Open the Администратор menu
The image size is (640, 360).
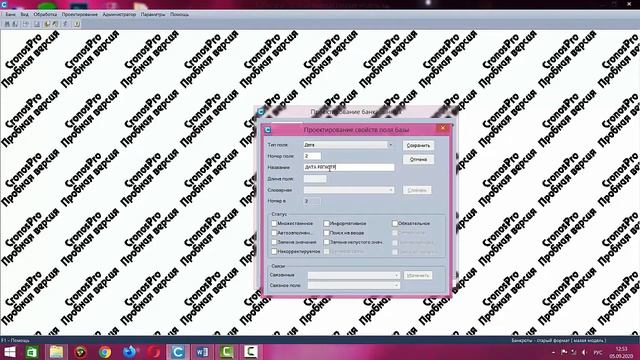tap(119, 14)
